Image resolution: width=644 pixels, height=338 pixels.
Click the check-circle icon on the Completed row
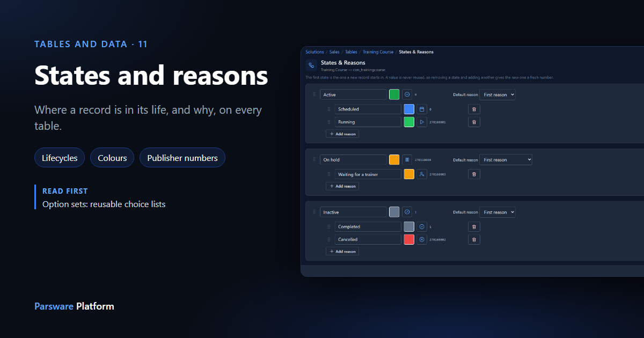pyautogui.click(x=422, y=226)
